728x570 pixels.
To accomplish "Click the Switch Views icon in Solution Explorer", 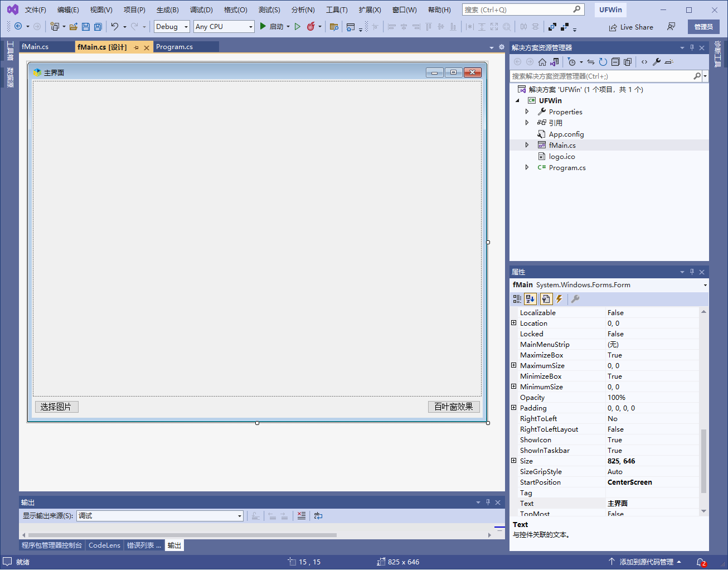I will pyautogui.click(x=554, y=62).
